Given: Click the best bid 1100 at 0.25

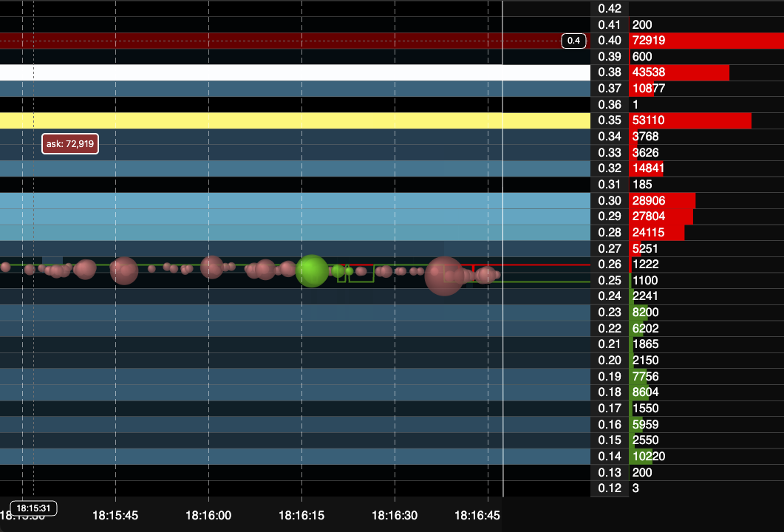Looking at the screenshot, I should pos(645,281).
